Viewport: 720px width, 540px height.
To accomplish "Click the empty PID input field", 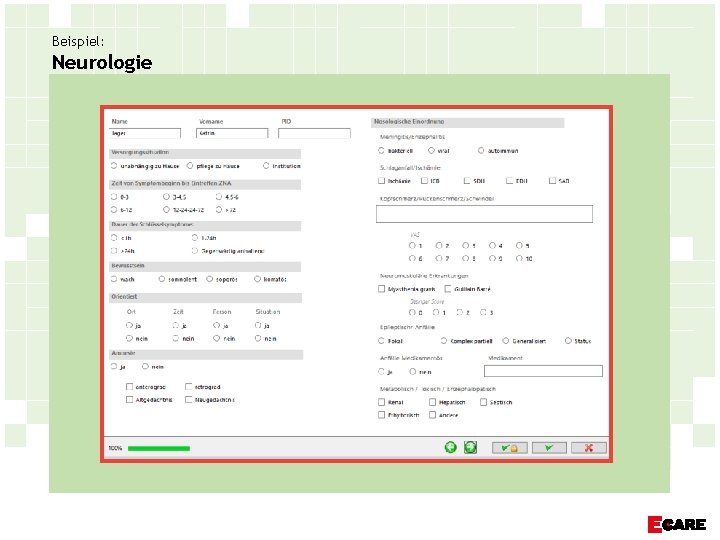I will pos(314,133).
